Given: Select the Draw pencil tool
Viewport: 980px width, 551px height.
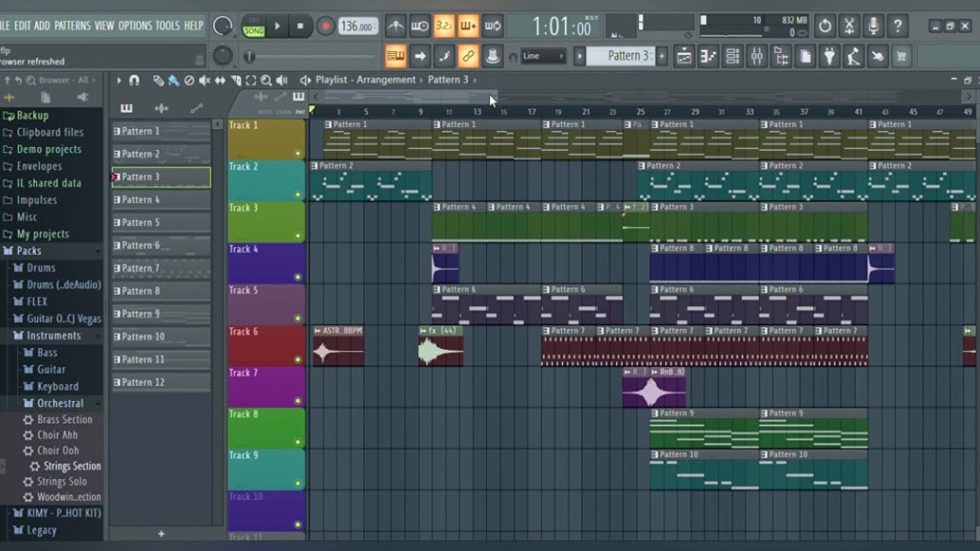Looking at the screenshot, I should pos(158,80).
